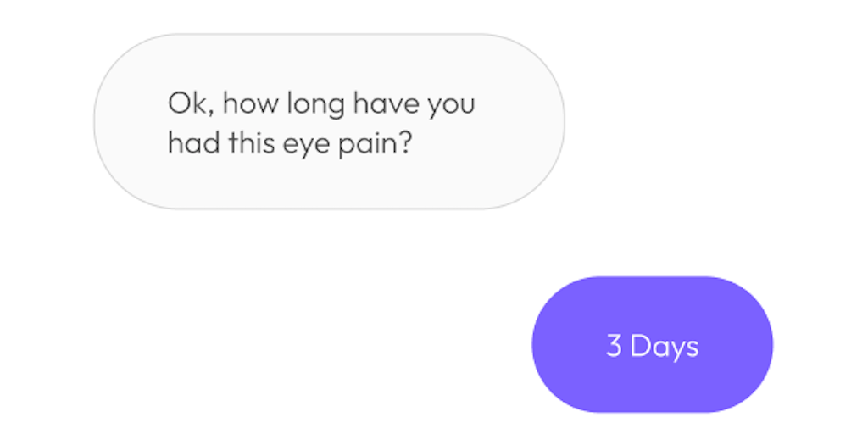Choose the 3 Days quick reply
Image resolution: width=868 pixels, height=434 pixels.
pyautogui.click(x=652, y=345)
